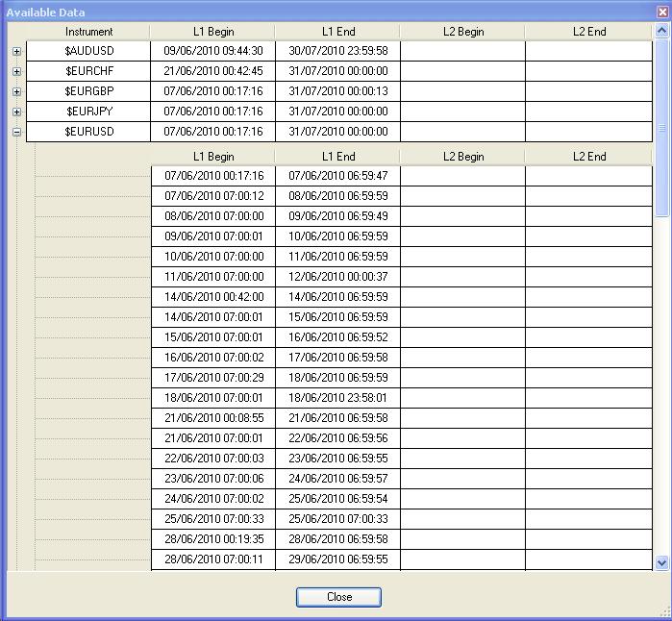Select the $EURCHF instrument cell
The width and height of the screenshot is (672, 621).
[88, 71]
